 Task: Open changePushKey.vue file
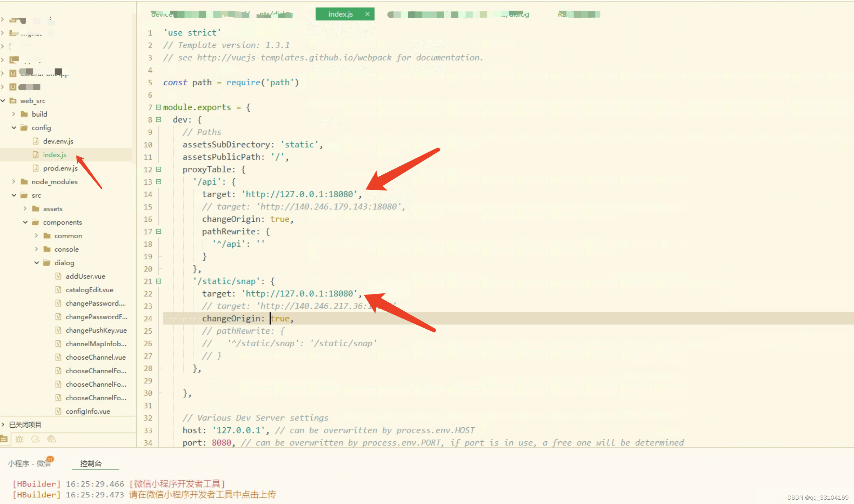(x=96, y=330)
